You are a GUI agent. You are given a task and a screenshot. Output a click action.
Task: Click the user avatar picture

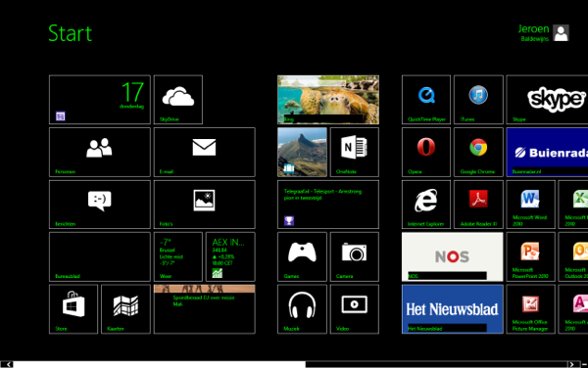[561, 33]
